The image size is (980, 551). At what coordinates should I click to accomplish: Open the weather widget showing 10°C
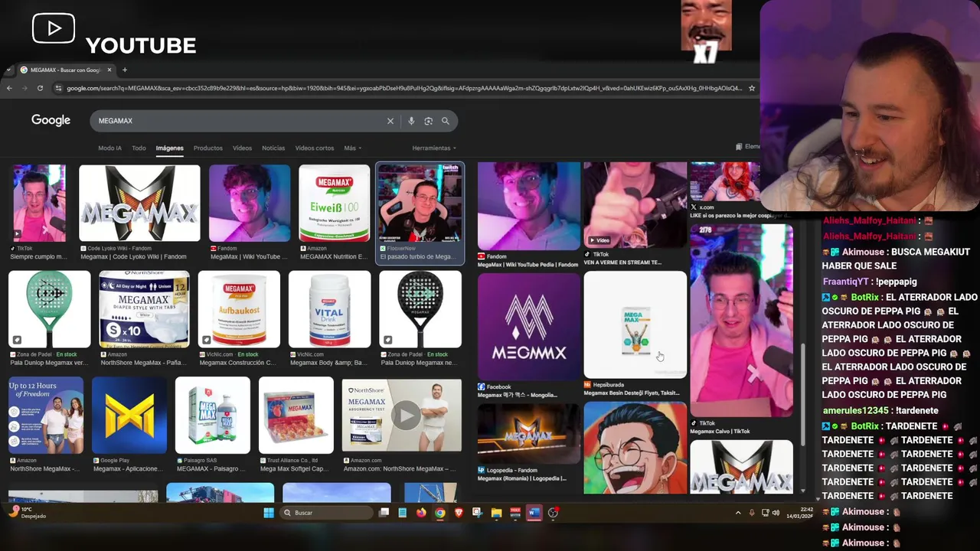point(28,513)
